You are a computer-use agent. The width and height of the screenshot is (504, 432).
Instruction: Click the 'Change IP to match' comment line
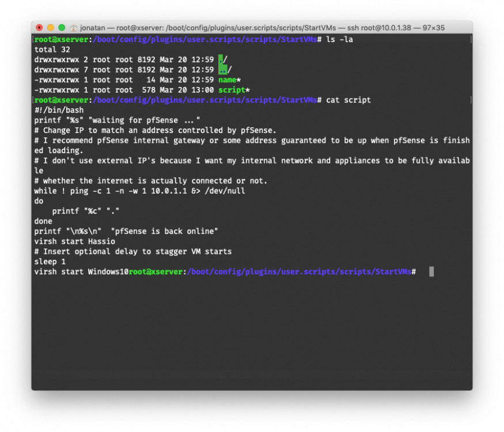click(156, 131)
